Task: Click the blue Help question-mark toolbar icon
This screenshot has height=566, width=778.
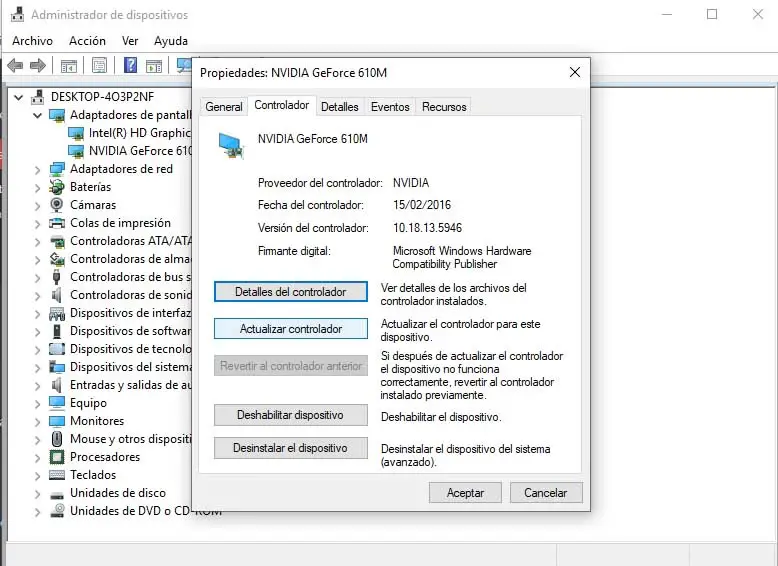Action: coord(130,65)
